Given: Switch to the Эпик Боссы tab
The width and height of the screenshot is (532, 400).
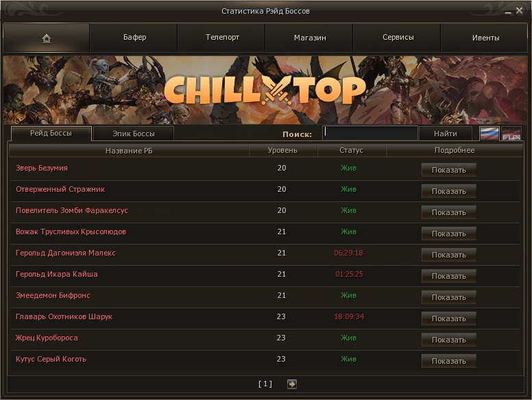Looking at the screenshot, I should tap(133, 134).
